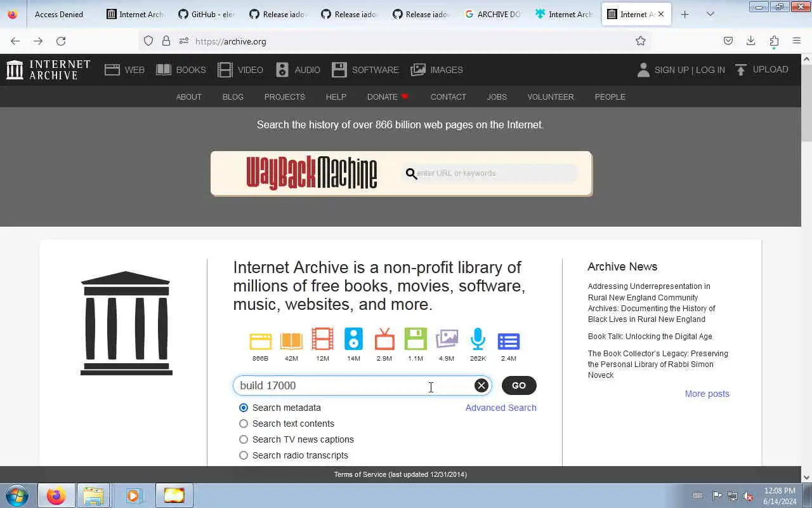Click the Sign Up link
The image size is (812, 508).
click(x=671, y=70)
